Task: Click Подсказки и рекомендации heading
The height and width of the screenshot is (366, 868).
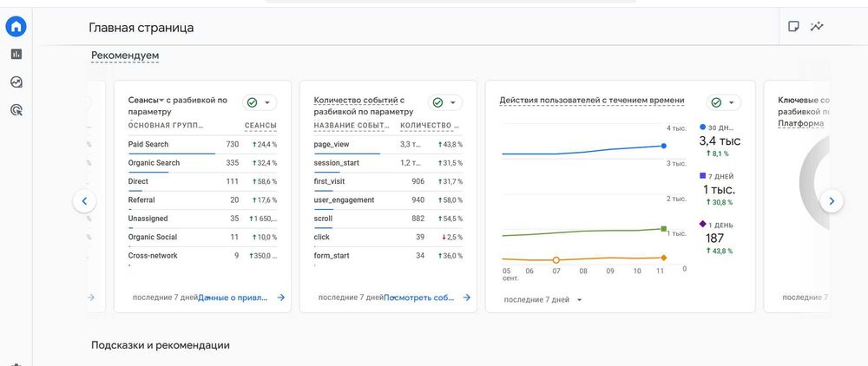Action: [x=161, y=345]
